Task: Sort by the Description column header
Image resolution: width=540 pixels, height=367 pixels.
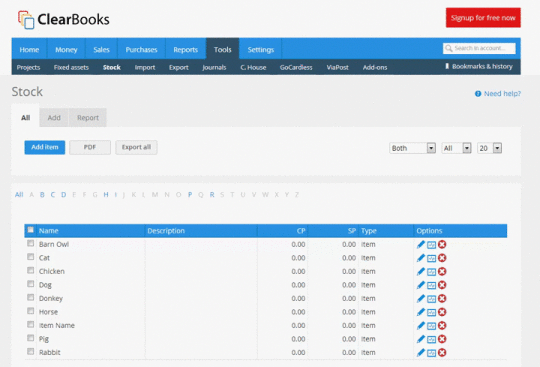Action: [166, 231]
